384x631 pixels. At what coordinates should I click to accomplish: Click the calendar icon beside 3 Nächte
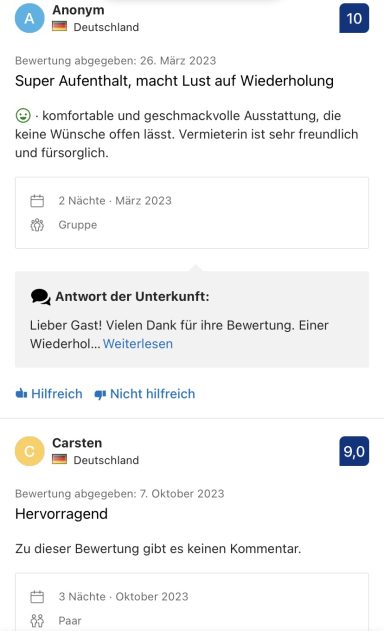(x=37, y=596)
